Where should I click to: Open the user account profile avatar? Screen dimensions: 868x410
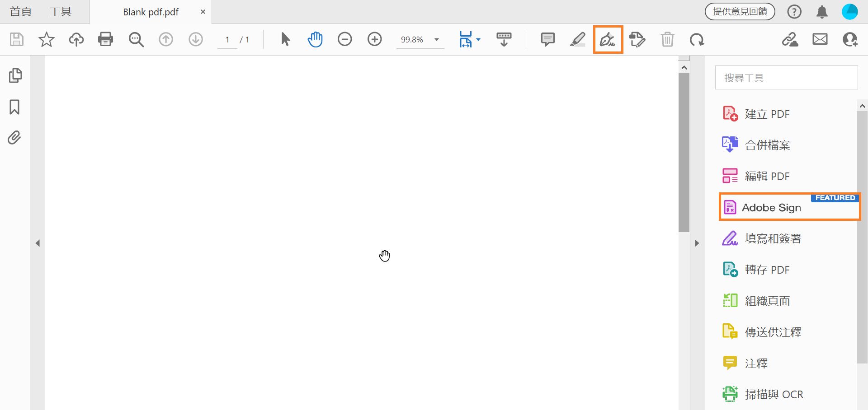tap(850, 12)
